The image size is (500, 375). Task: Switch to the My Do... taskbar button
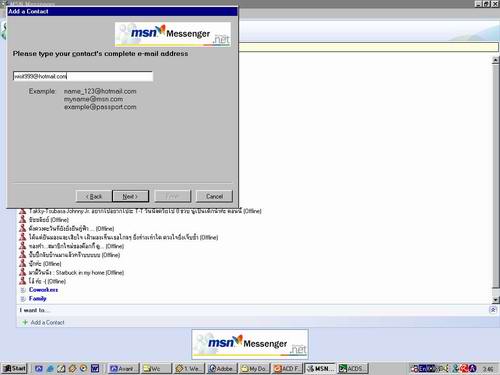(255, 369)
